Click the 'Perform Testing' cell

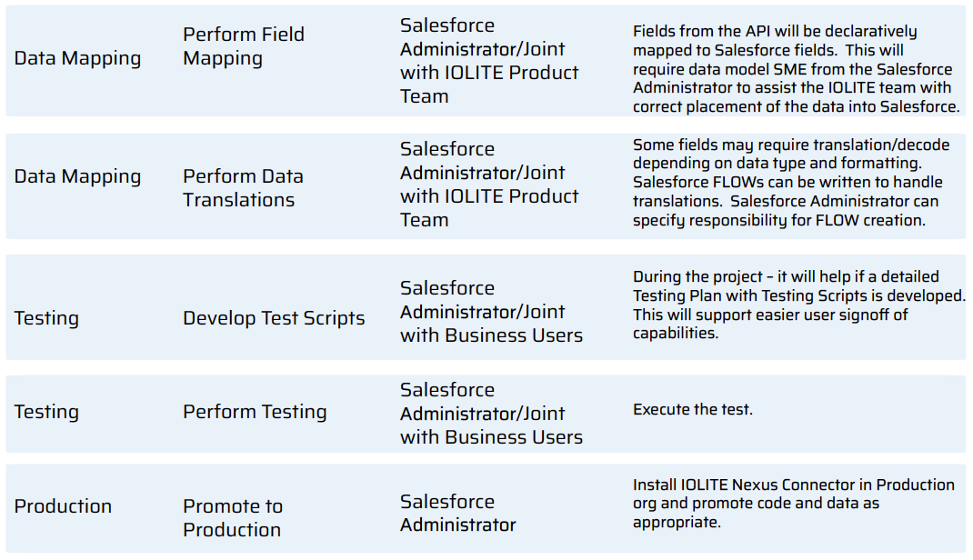(x=255, y=412)
